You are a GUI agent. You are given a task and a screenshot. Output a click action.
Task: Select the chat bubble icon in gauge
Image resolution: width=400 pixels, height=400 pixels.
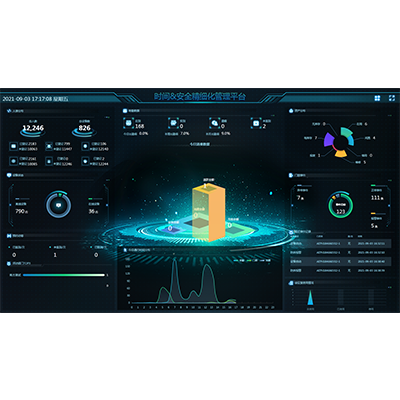(x=59, y=205)
